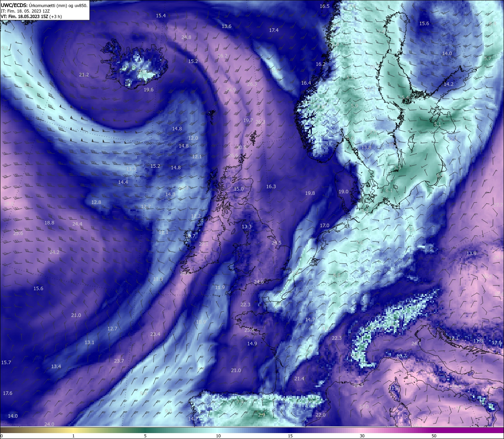This screenshot has width=504, height=439.
Task: Click the 19.0 value near Denmark
Action: tap(343, 192)
